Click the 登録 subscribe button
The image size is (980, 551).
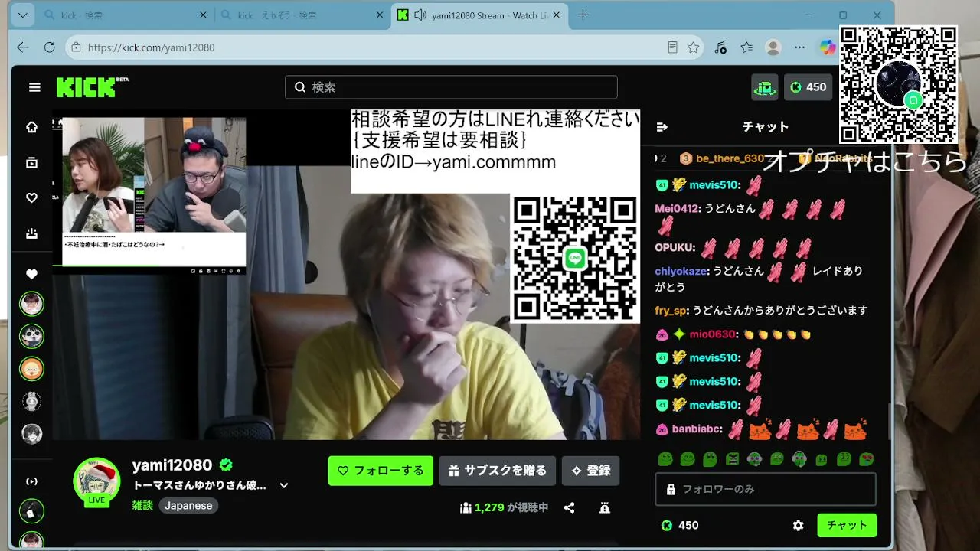pyautogui.click(x=591, y=471)
